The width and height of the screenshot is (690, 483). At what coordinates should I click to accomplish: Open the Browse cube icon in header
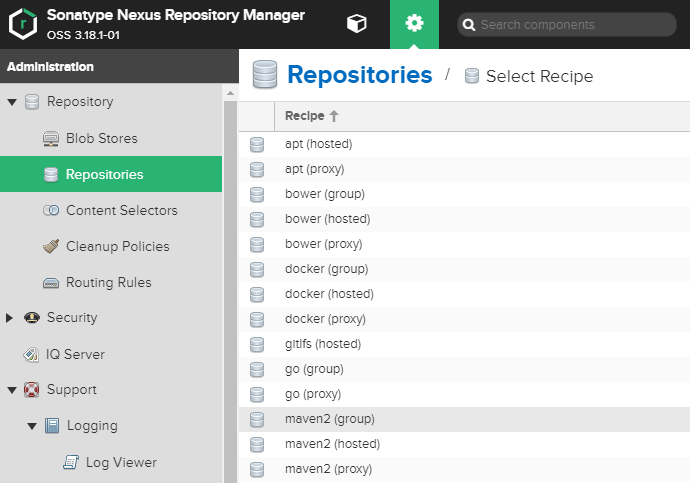click(x=356, y=23)
